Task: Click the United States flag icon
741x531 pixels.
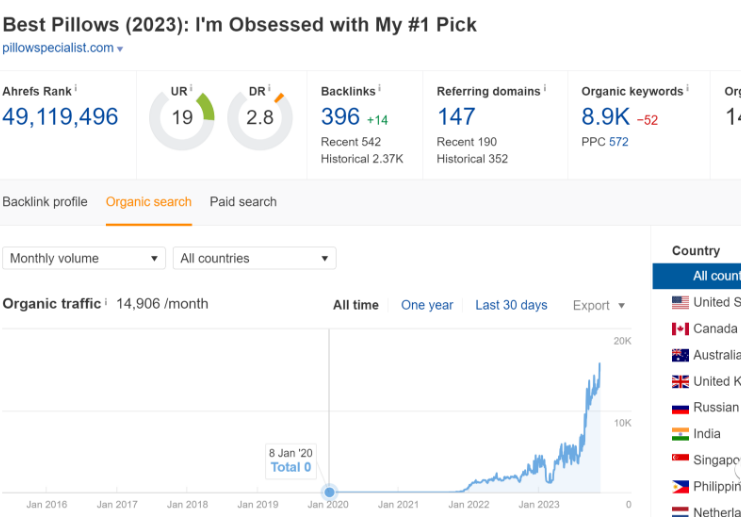Action: 680,302
